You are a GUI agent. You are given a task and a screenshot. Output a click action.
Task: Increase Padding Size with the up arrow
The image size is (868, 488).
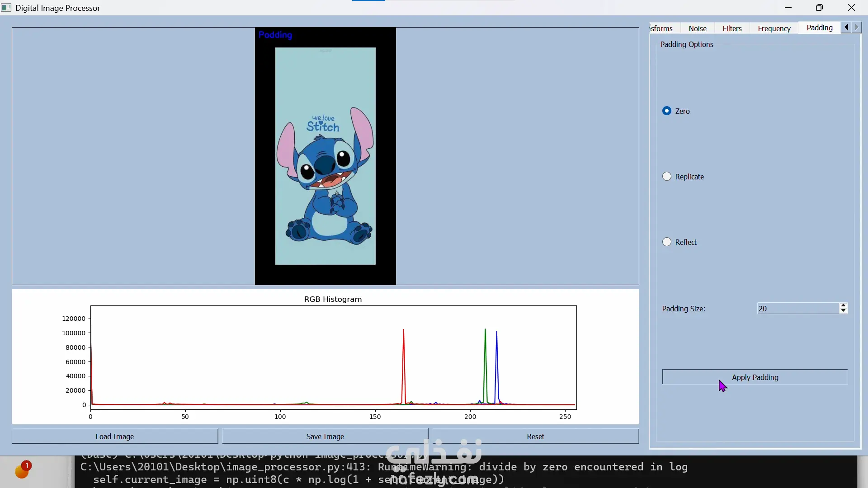843,306
